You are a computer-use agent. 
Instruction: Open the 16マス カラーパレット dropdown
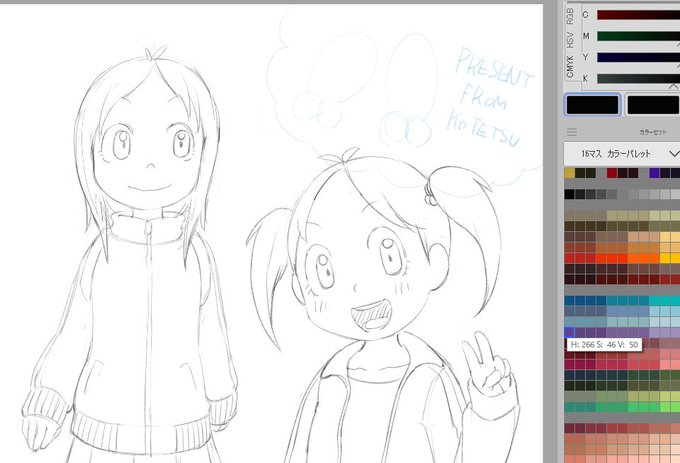(x=622, y=153)
